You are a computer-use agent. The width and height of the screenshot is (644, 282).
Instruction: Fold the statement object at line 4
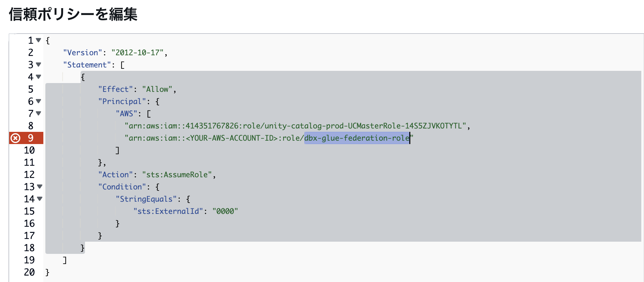click(39, 77)
